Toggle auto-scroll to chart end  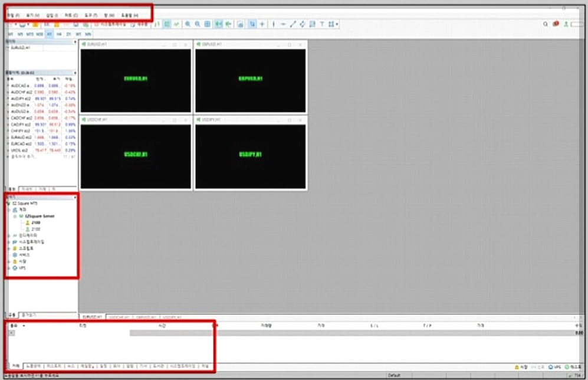(x=218, y=24)
